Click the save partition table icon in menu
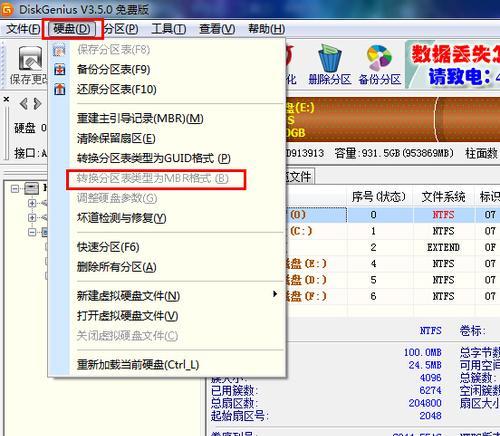 click(59, 50)
